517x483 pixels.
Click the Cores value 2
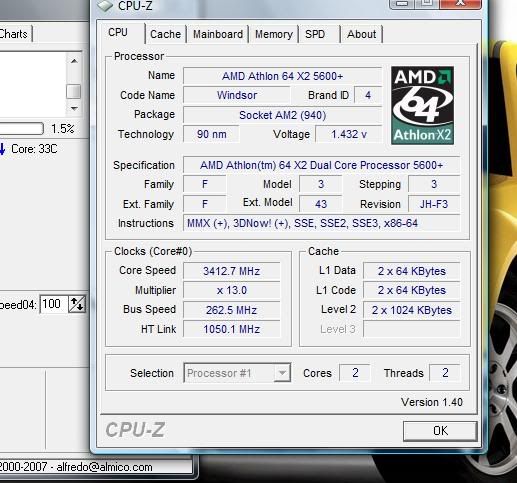pos(355,373)
